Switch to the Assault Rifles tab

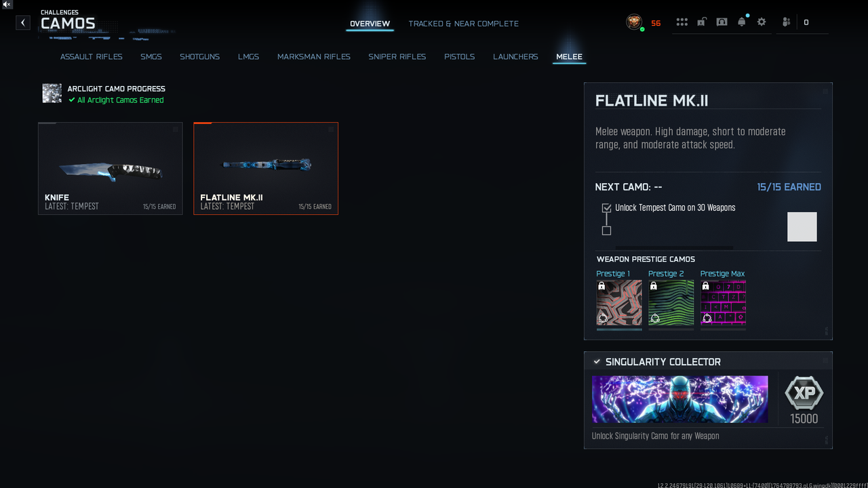92,57
